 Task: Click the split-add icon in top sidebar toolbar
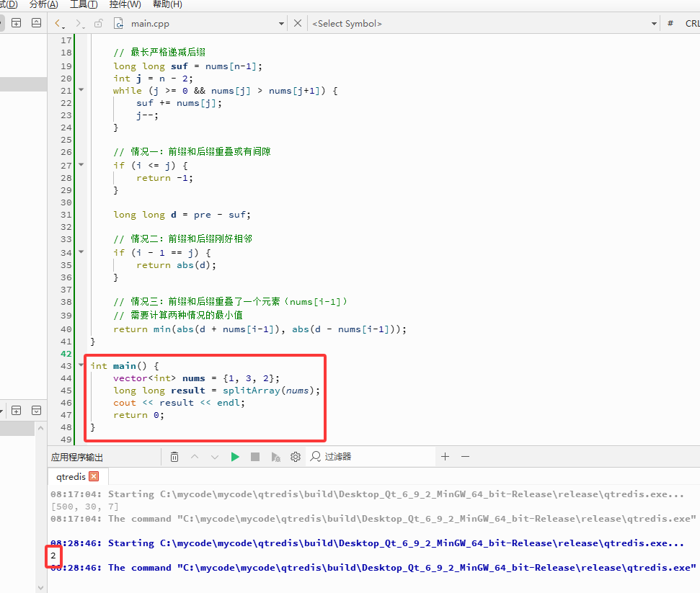pos(17,23)
